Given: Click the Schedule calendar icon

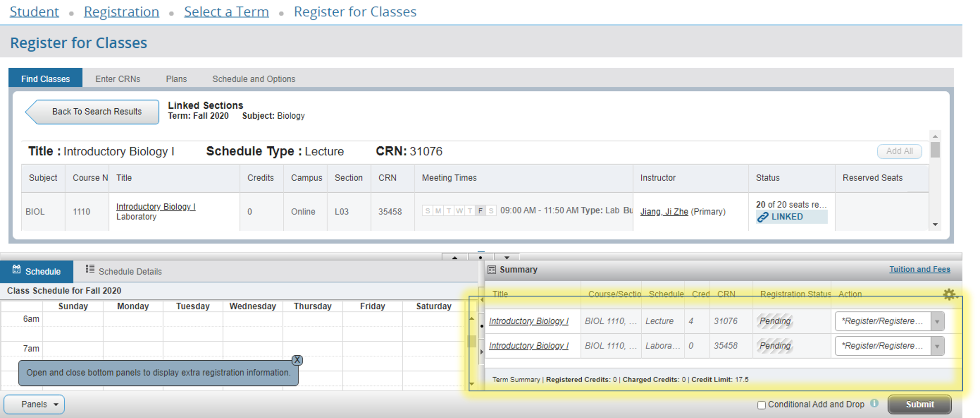Looking at the screenshot, I should pyautogui.click(x=17, y=269).
